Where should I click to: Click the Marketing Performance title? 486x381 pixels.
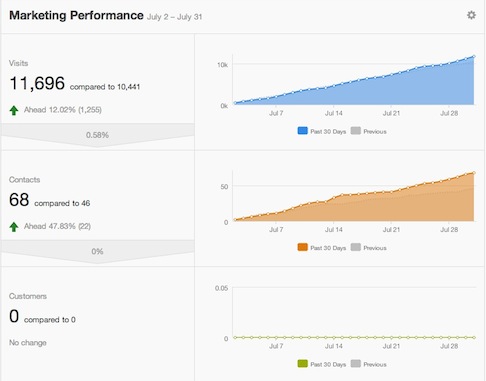pos(76,15)
